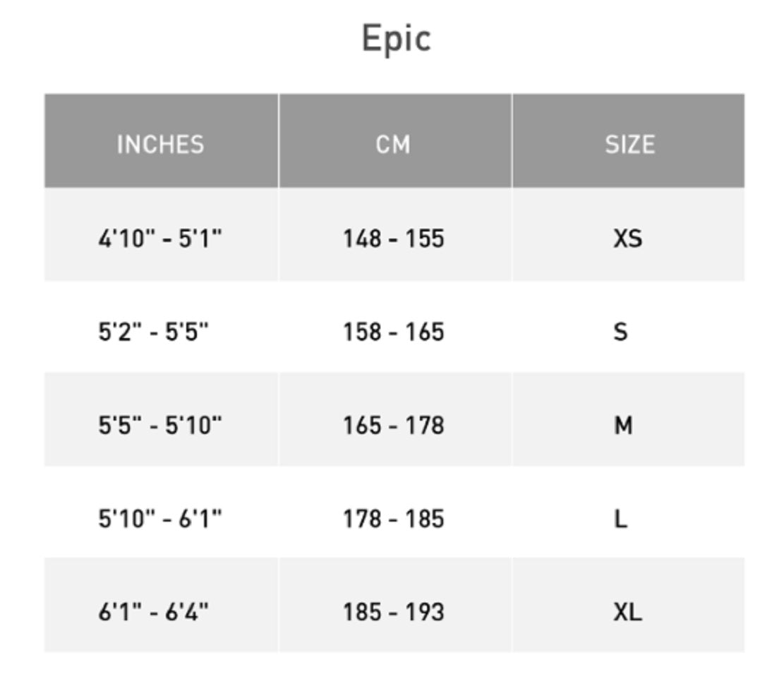Choose the L size cell
This screenshot has width=784, height=686.
coord(620,519)
